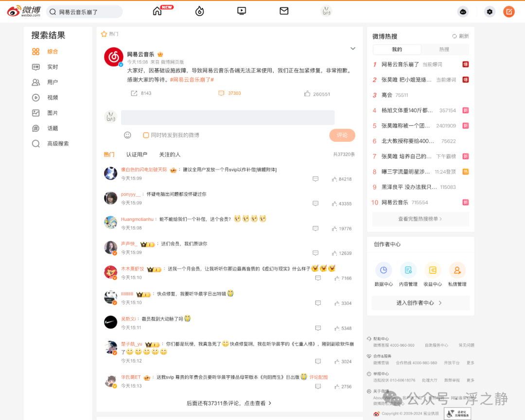Click 刷新 to refresh hot search
Viewport: 525px width, 420px height.
(x=461, y=36)
